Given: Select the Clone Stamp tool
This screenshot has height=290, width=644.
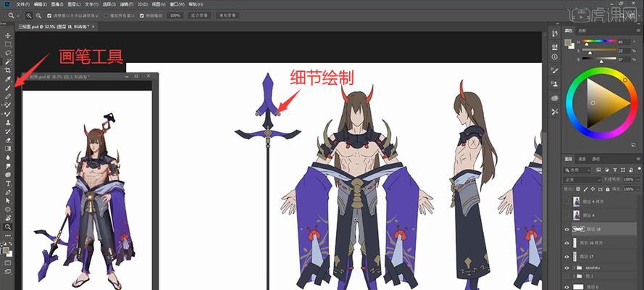Looking at the screenshot, I should [x=8, y=123].
